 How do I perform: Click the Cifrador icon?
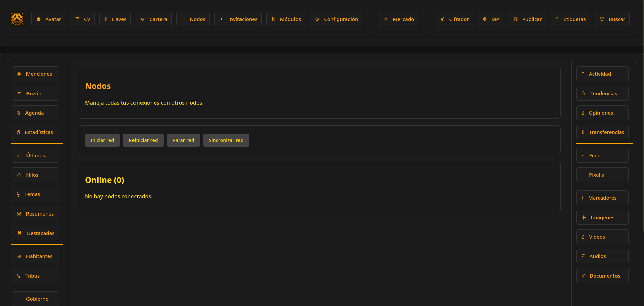(x=442, y=19)
